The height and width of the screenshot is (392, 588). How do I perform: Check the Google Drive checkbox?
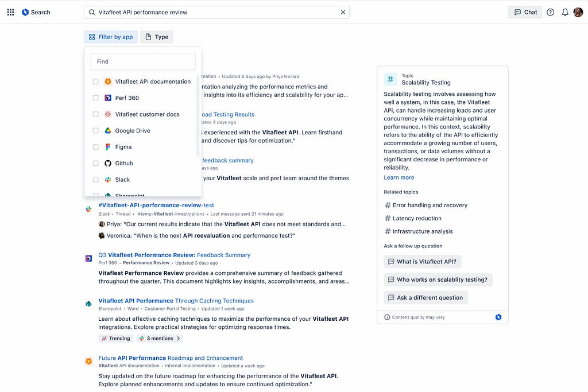[x=96, y=130]
